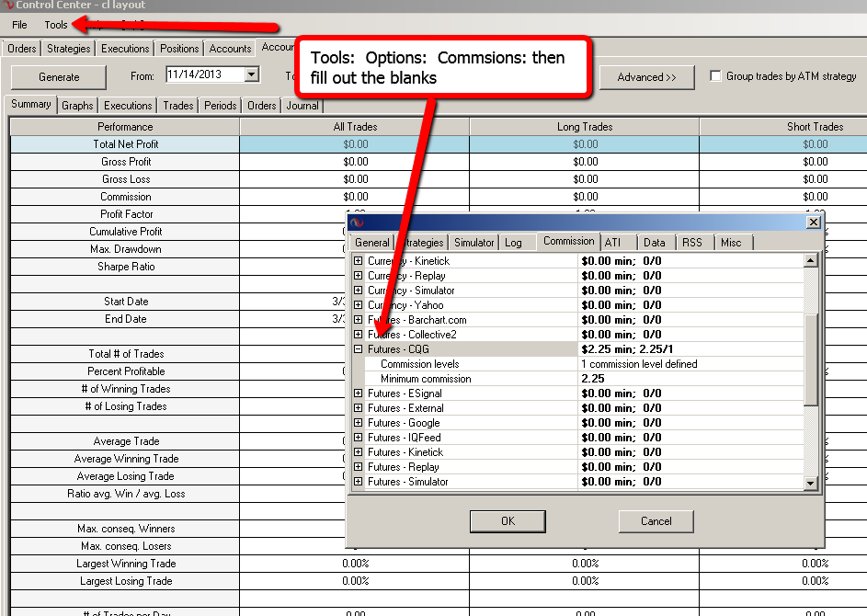Viewport: 867px width, 616px height.
Task: Close the Options dialog with X
Action: point(813,222)
